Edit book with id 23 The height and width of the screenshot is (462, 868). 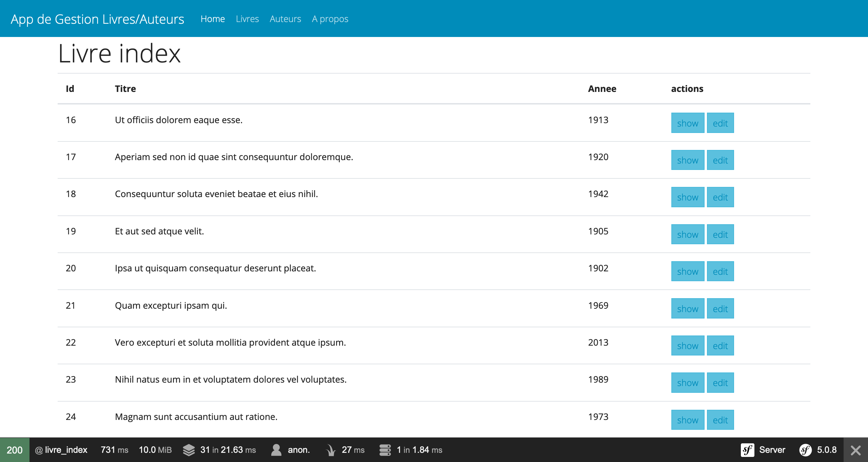click(x=720, y=383)
